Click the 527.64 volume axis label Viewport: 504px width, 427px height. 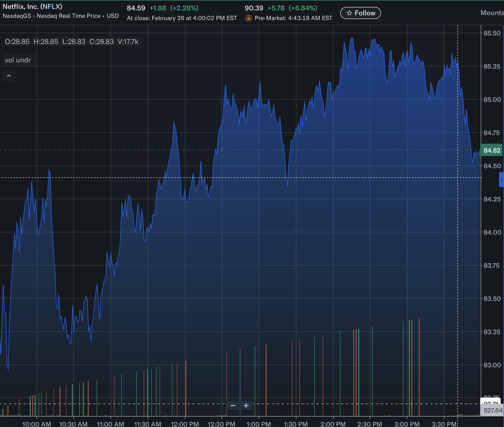[493, 411]
